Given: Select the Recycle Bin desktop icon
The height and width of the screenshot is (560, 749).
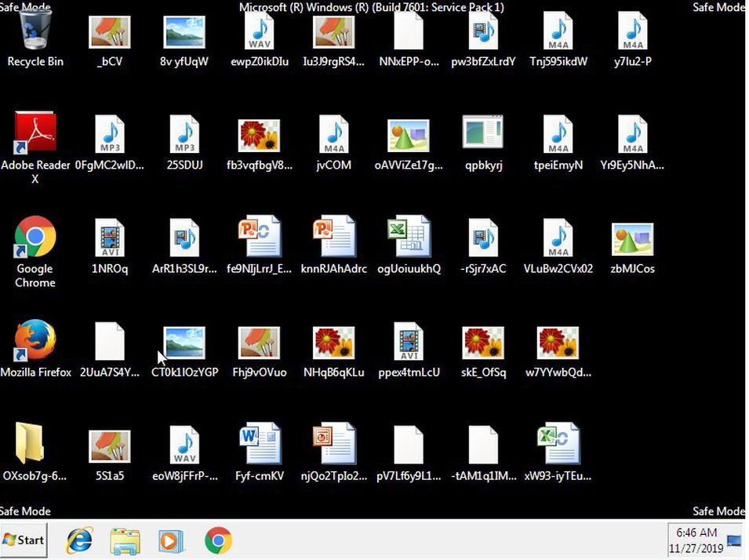Looking at the screenshot, I should coord(35,35).
